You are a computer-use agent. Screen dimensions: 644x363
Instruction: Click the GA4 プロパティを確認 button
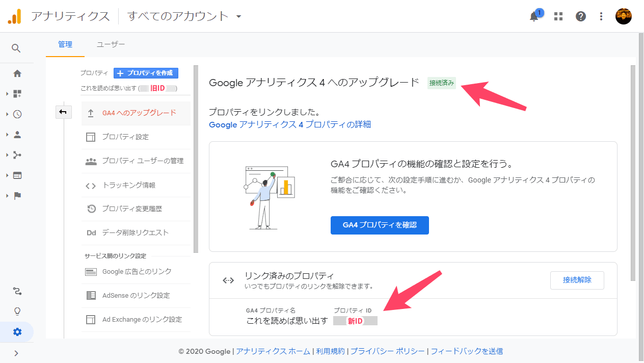click(x=380, y=225)
